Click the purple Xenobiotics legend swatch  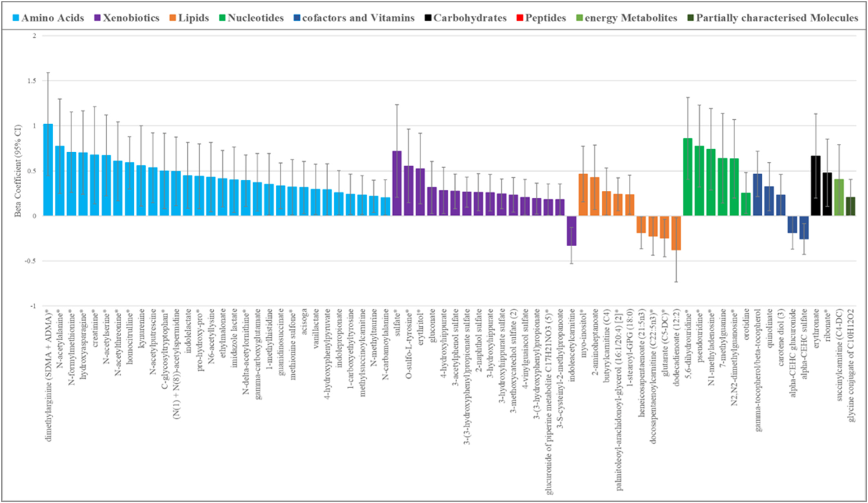coord(98,18)
